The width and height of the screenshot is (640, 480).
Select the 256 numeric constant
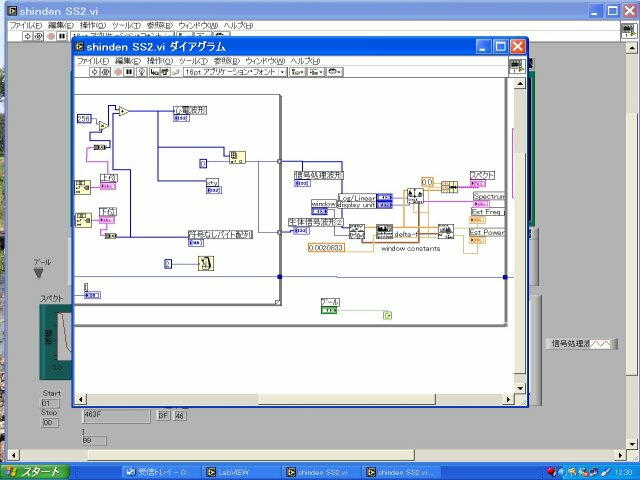click(84, 118)
